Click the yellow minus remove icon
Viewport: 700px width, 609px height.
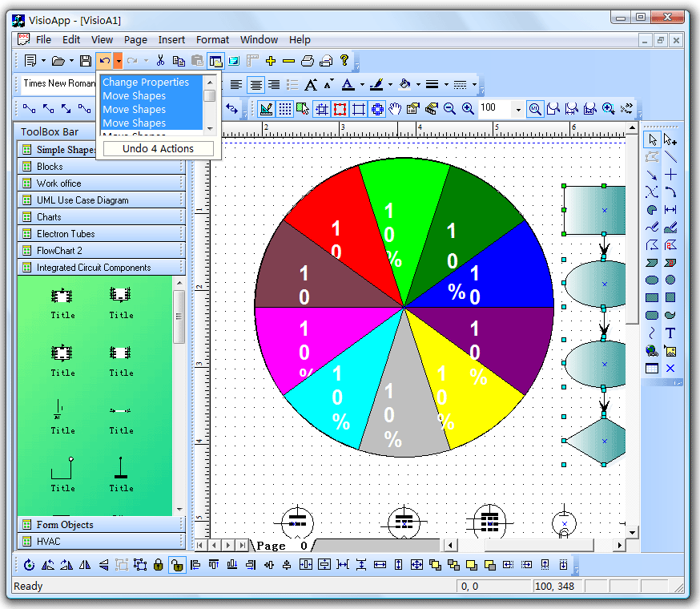click(x=288, y=60)
